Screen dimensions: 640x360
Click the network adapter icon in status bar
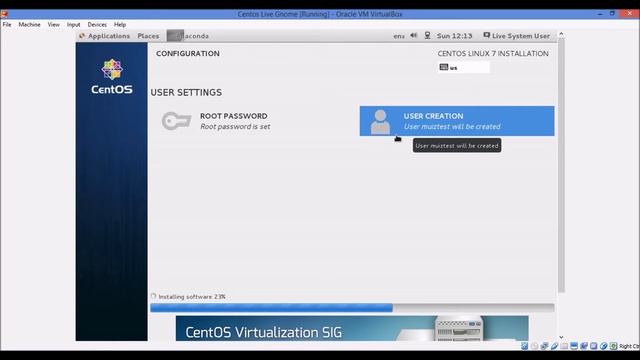544,346
